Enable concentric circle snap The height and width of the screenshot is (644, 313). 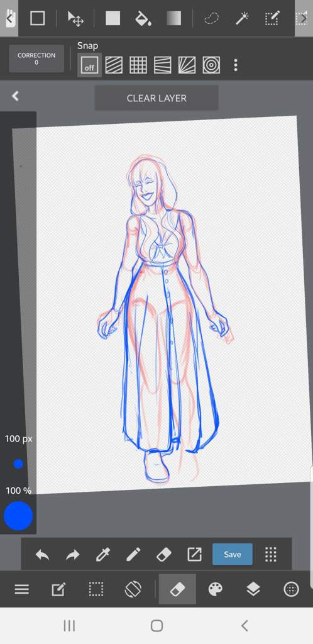(x=211, y=65)
